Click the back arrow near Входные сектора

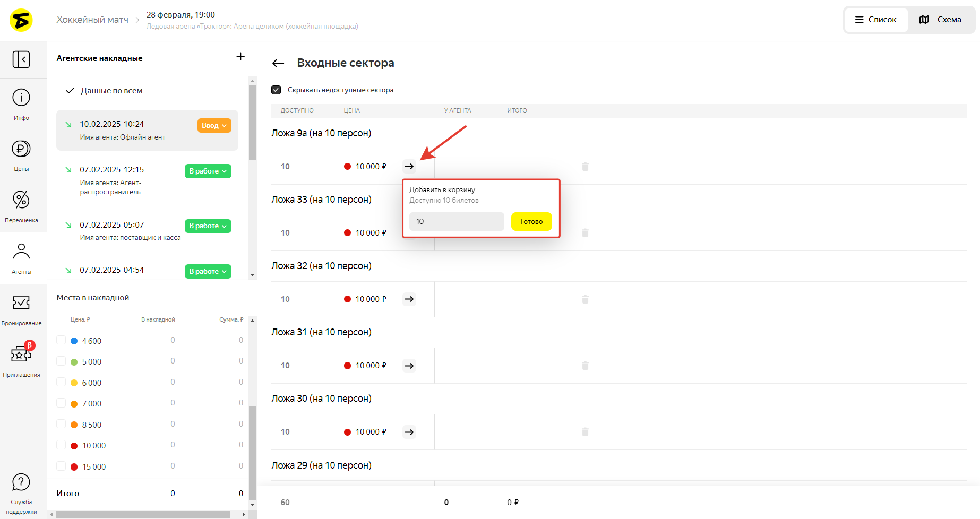278,64
